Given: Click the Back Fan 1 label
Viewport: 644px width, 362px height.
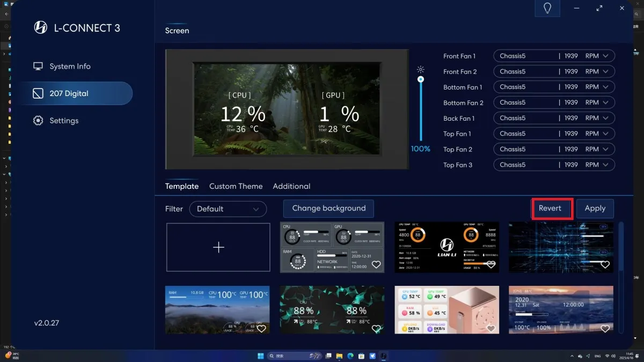Looking at the screenshot, I should click(459, 118).
